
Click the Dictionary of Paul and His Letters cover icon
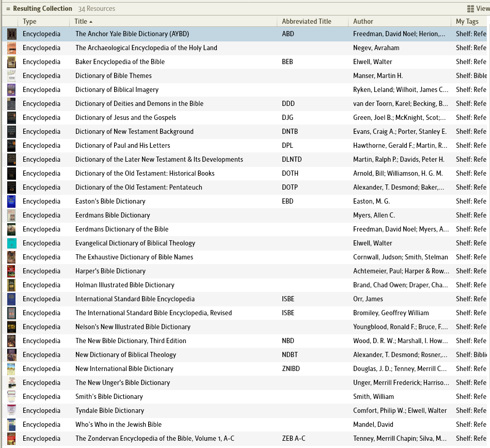[11, 145]
